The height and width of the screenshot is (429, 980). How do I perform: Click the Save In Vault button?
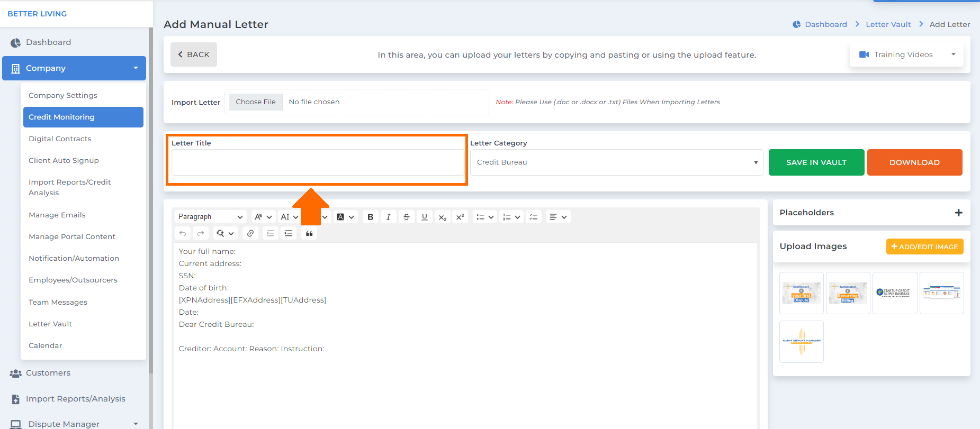[816, 162]
